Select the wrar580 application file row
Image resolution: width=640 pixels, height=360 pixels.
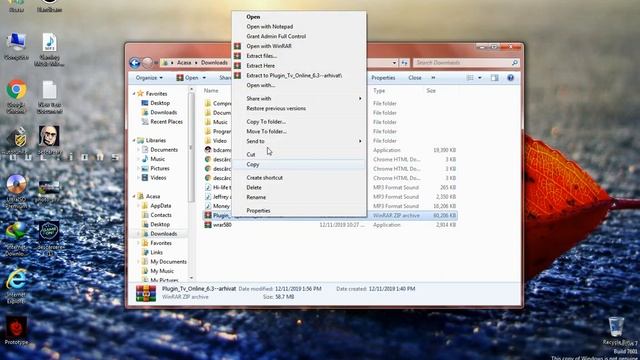pos(330,225)
